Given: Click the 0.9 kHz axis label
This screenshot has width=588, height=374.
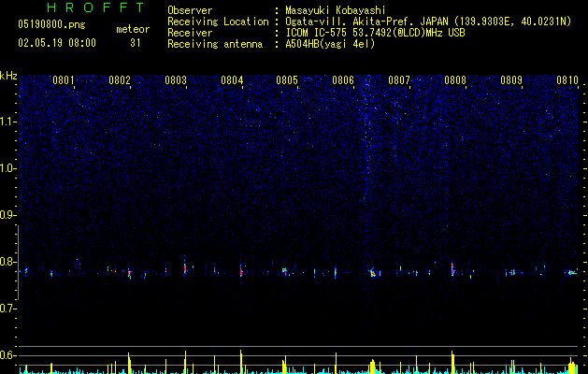Looking at the screenshot, I should click(x=8, y=215).
